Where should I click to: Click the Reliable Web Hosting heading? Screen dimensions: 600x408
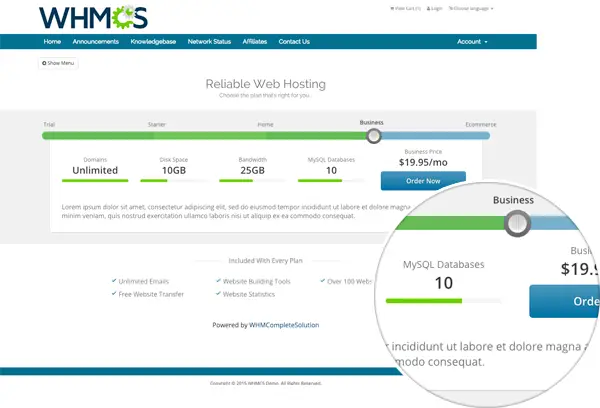coord(266,84)
